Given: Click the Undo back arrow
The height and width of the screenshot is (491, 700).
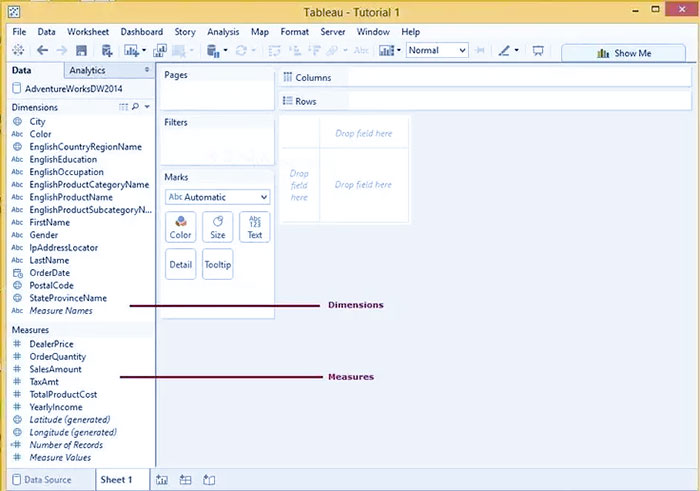Looking at the screenshot, I should click(x=42, y=50).
